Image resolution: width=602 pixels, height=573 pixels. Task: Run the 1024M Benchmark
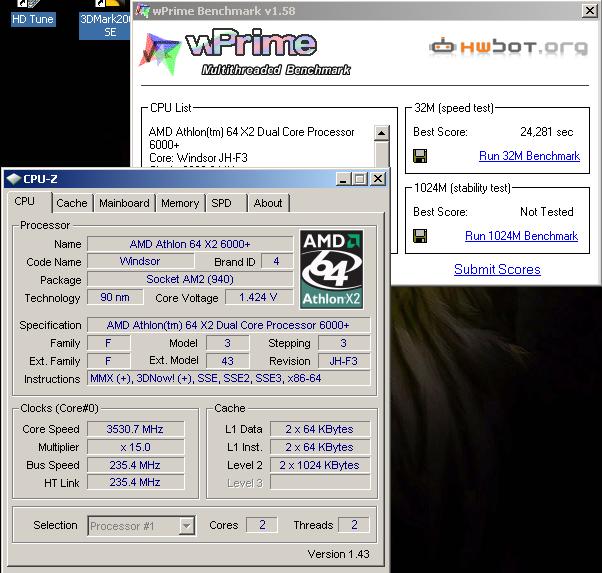click(x=521, y=236)
